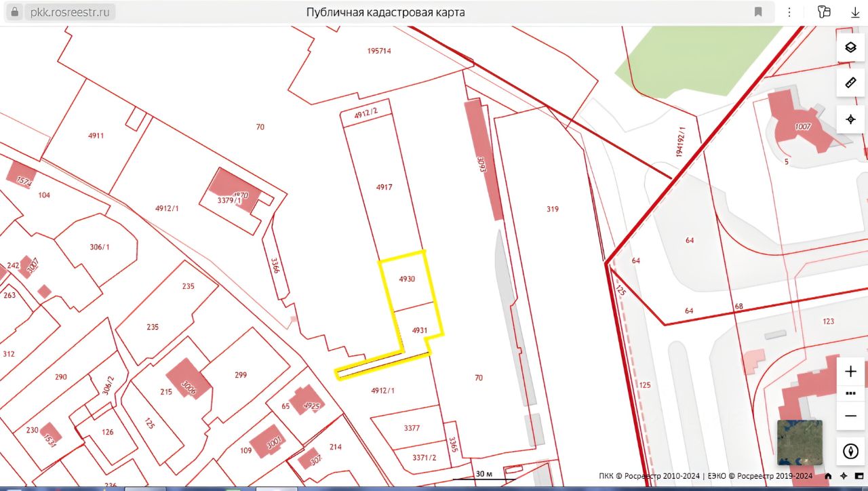
Task: Select parcel 214 on the map
Action: (336, 447)
